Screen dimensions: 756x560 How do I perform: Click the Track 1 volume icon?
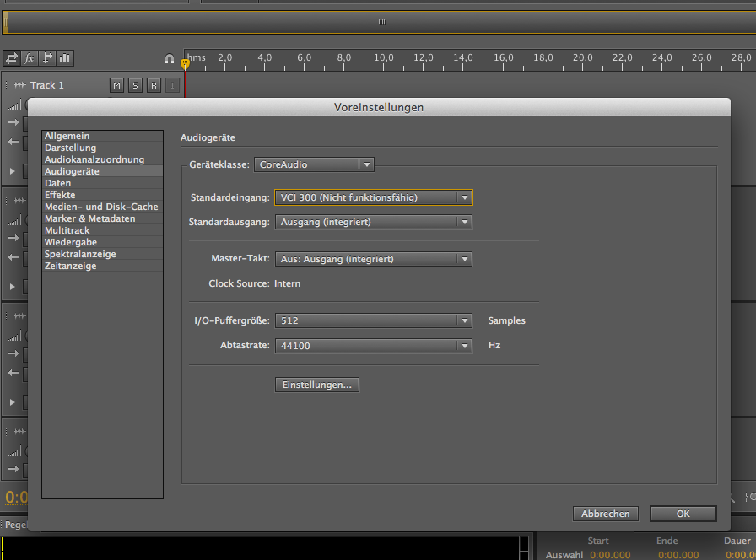click(13, 105)
